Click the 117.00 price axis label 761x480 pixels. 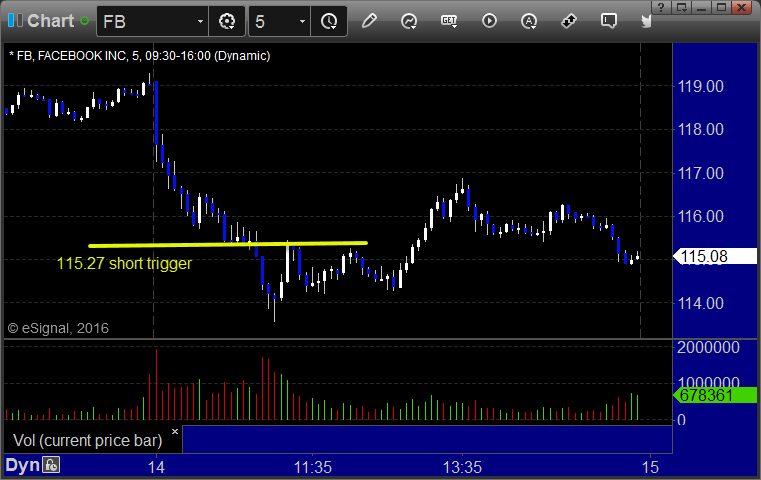coord(700,173)
